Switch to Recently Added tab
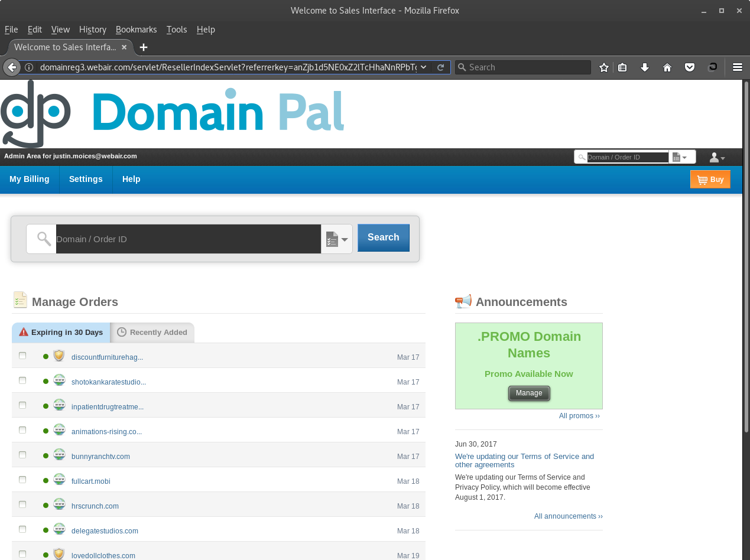Image resolution: width=750 pixels, height=560 pixels. click(152, 333)
